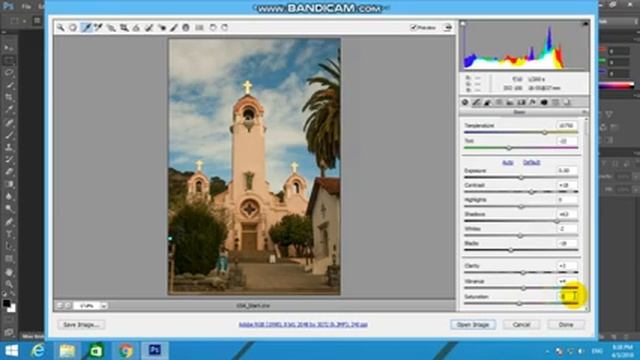Viewport: 640px width, 360px height.
Task: Click the Temperature slider handle
Action: point(545,133)
